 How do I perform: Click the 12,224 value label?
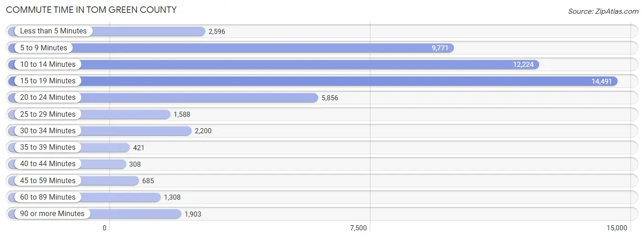523,65
